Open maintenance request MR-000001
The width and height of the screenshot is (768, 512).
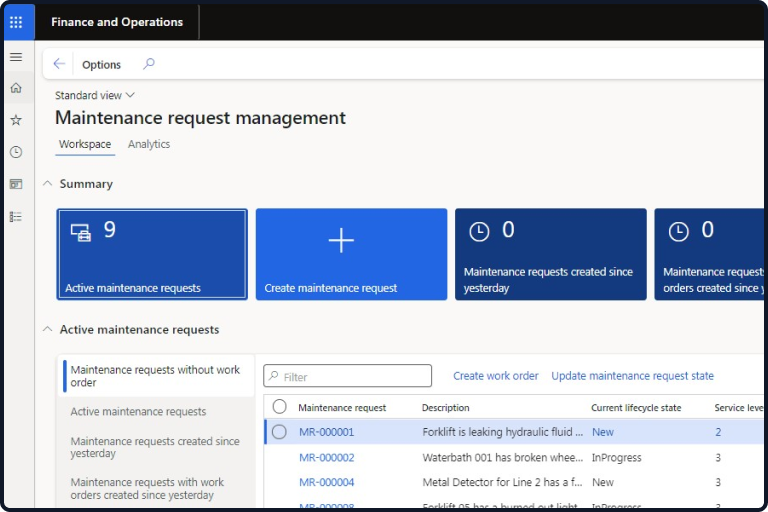click(326, 432)
